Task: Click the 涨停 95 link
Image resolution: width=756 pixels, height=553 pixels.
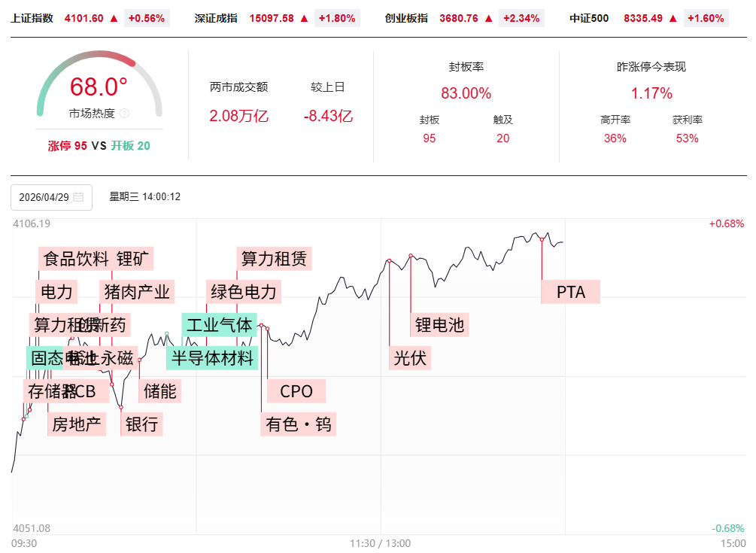Action: [68, 146]
